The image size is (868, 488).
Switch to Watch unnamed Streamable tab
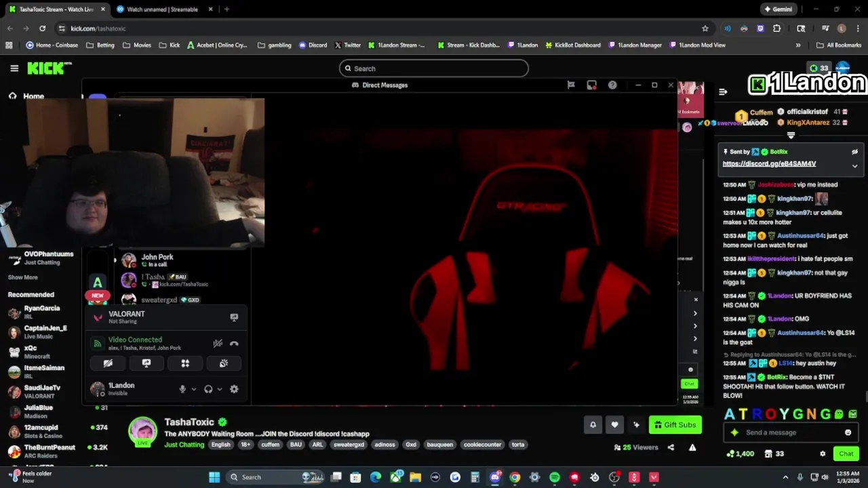[x=163, y=9]
